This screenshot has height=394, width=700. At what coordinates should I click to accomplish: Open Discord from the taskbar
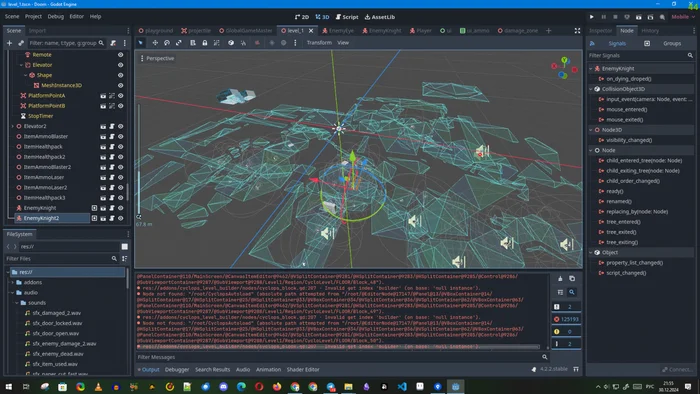point(223,386)
